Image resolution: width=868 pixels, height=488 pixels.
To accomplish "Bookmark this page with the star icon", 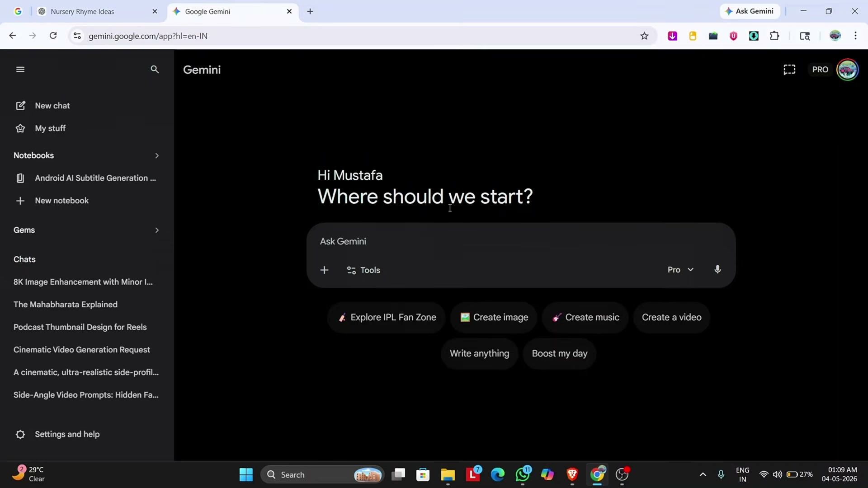I will [x=644, y=36].
